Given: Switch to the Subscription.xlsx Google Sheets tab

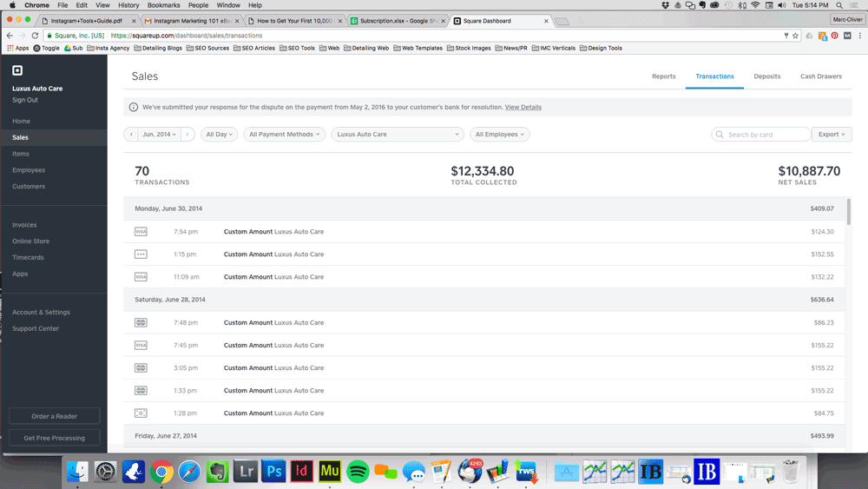Looking at the screenshot, I should pyautogui.click(x=398, y=21).
